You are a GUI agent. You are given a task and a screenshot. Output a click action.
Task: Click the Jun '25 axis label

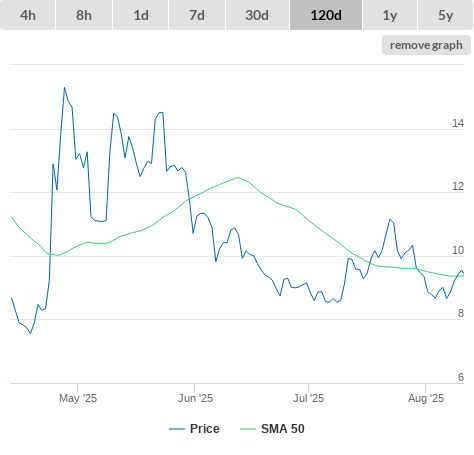click(195, 398)
